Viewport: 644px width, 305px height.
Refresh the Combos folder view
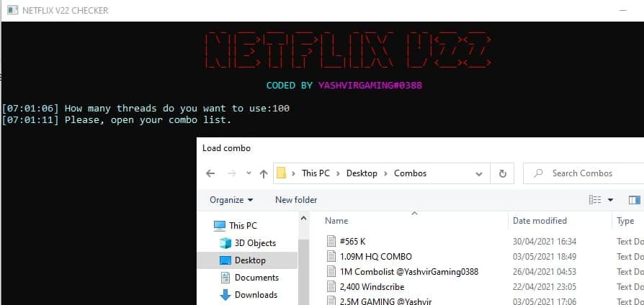(x=502, y=173)
